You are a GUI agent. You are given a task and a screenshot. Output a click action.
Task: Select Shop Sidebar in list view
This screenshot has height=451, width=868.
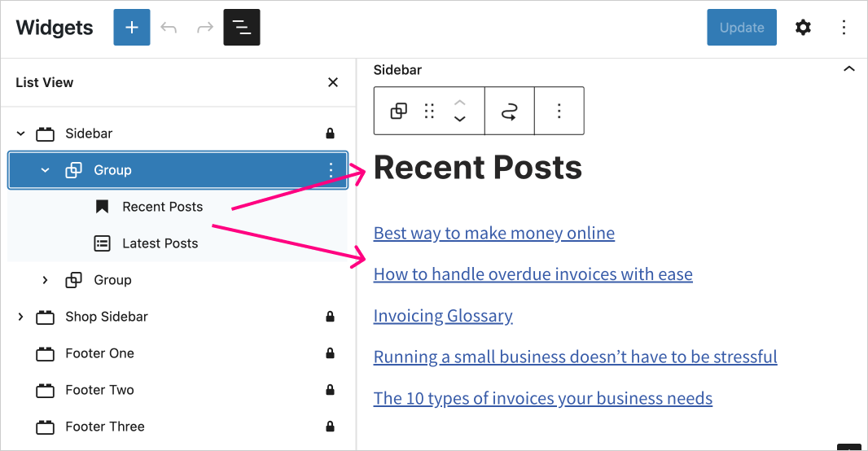tap(107, 317)
